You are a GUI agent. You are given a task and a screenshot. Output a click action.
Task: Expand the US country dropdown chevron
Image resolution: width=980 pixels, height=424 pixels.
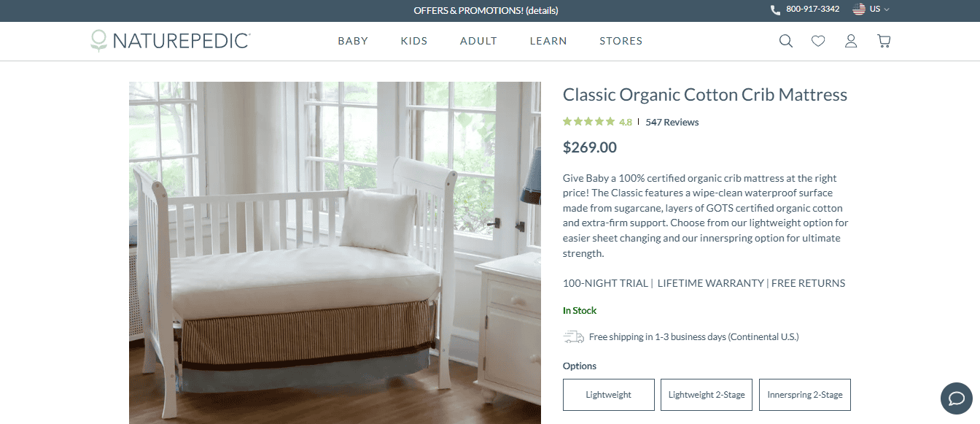(887, 9)
